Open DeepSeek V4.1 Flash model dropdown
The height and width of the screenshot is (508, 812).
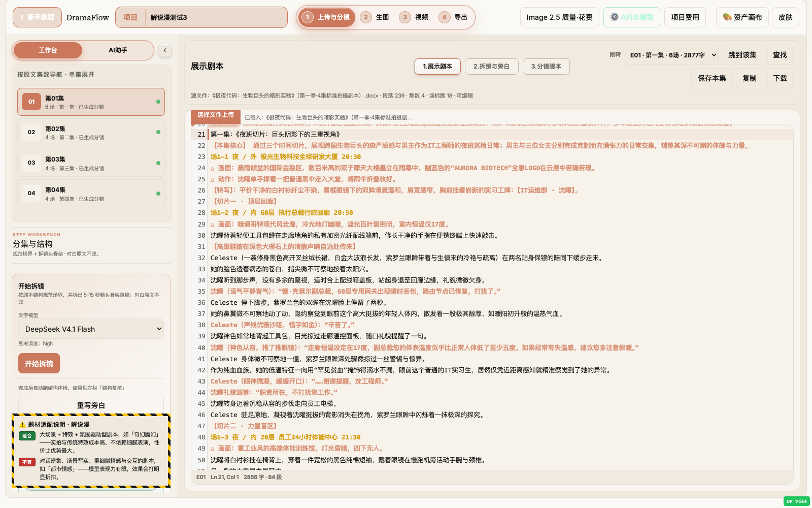click(x=91, y=329)
